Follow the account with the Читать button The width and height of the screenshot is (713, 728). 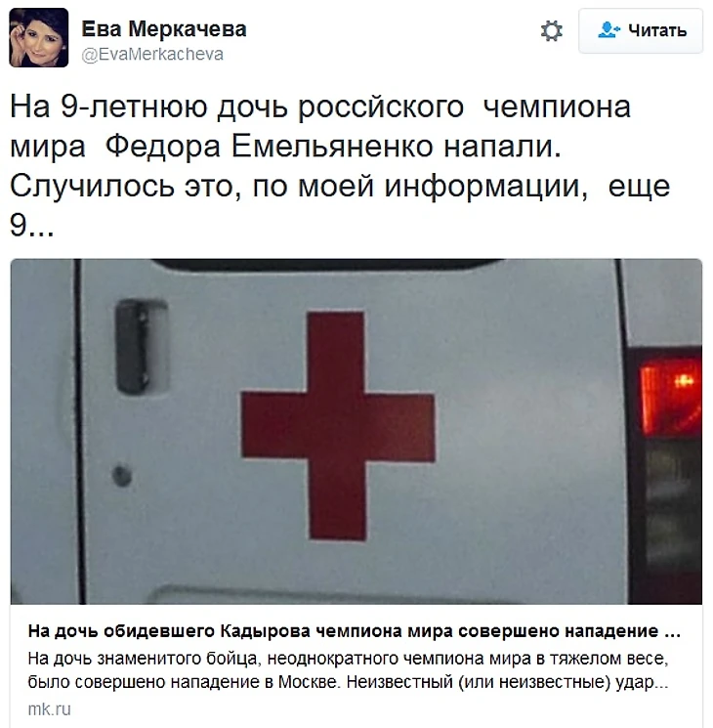tap(641, 30)
